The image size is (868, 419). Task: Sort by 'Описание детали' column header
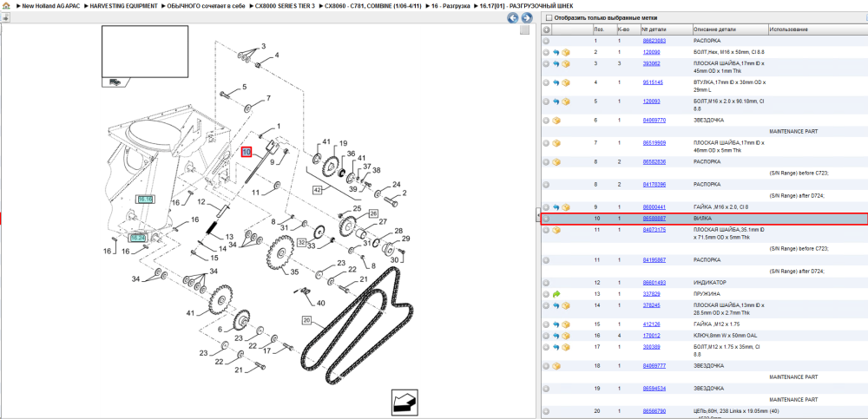730,29
